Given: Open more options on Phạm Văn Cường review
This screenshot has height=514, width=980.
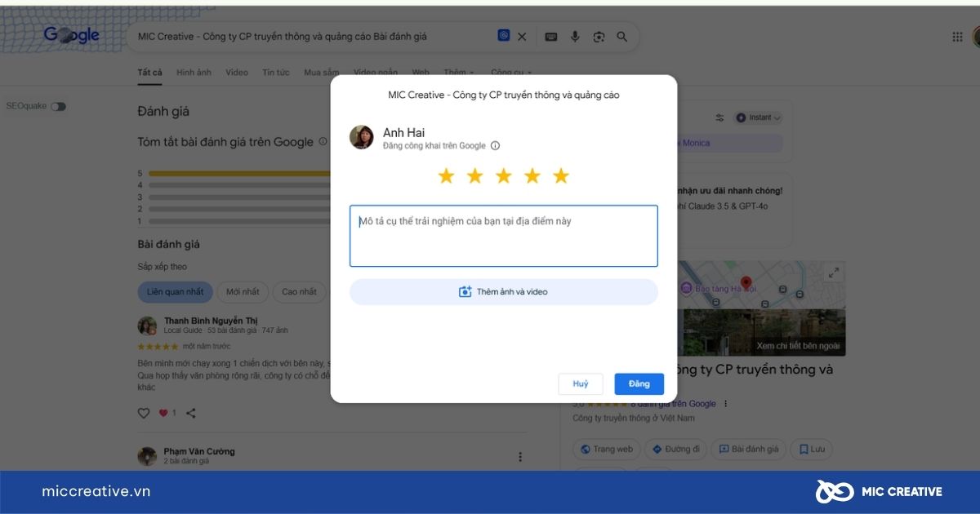Looking at the screenshot, I should tap(520, 457).
